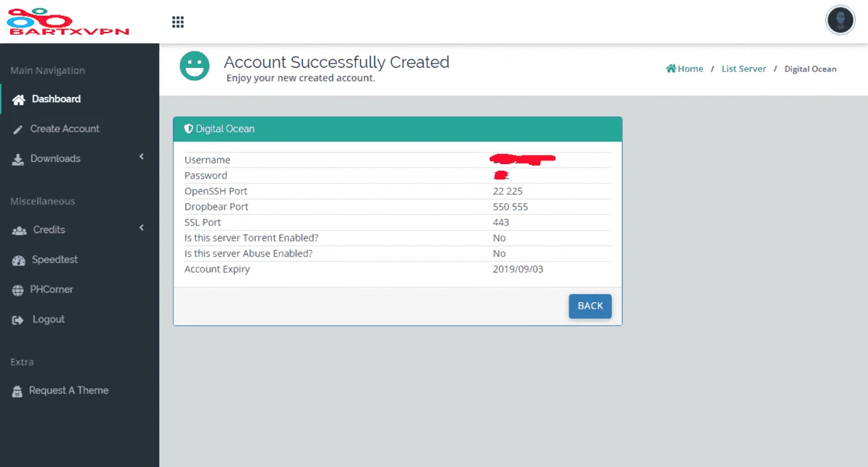Open the Credits menu item
Image resolution: width=868 pixels, height=467 pixels.
click(x=49, y=229)
